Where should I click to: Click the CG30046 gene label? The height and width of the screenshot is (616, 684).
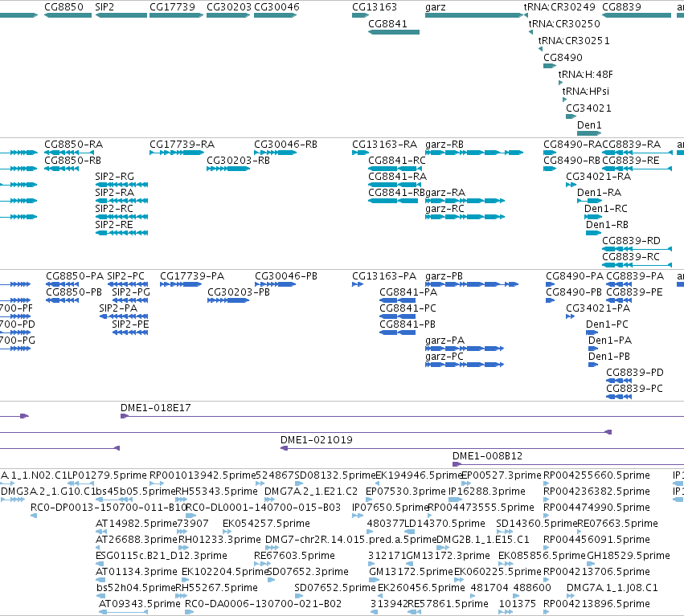pos(276,7)
